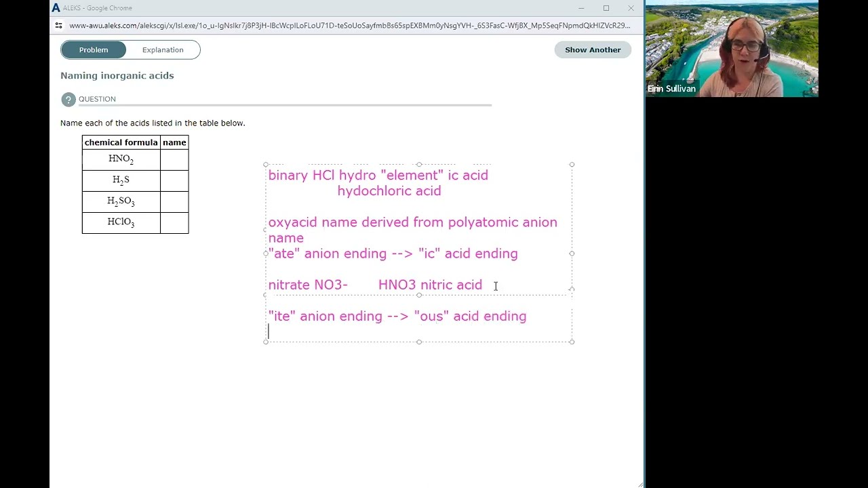Close the ALEKS Chrome window
This screenshot has height=488, width=868.
coord(631,8)
